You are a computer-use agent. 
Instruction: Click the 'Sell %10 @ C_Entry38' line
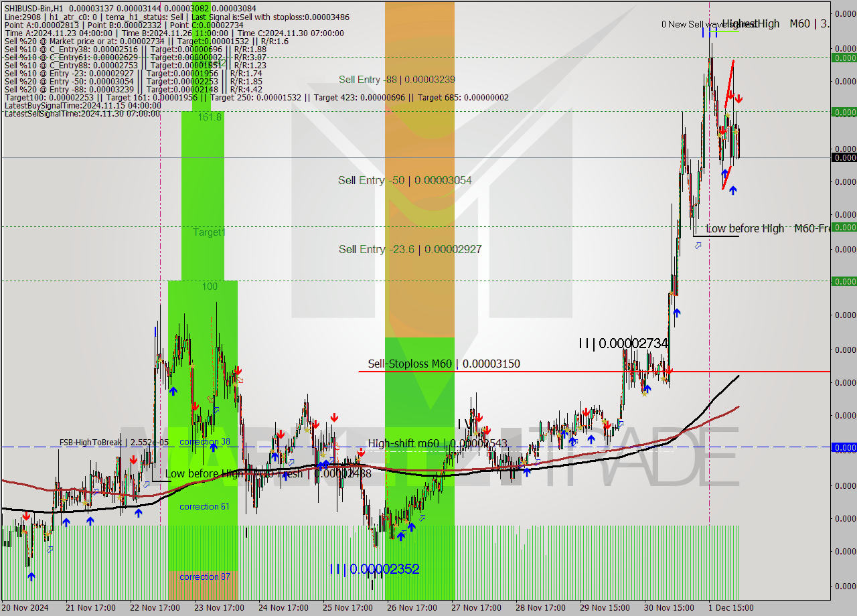click(x=135, y=49)
